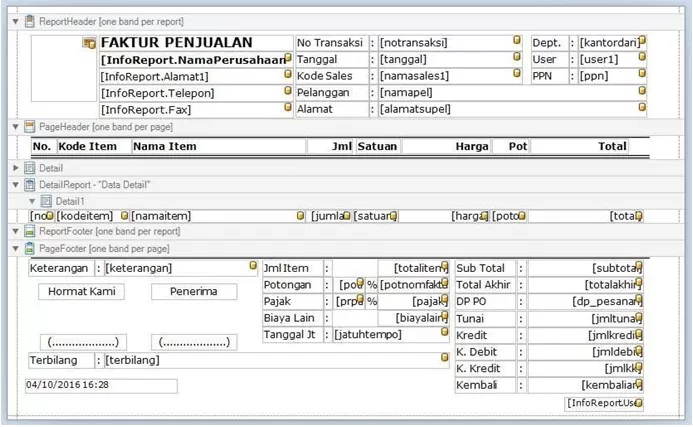Click the PageFooter band icon

29,247
